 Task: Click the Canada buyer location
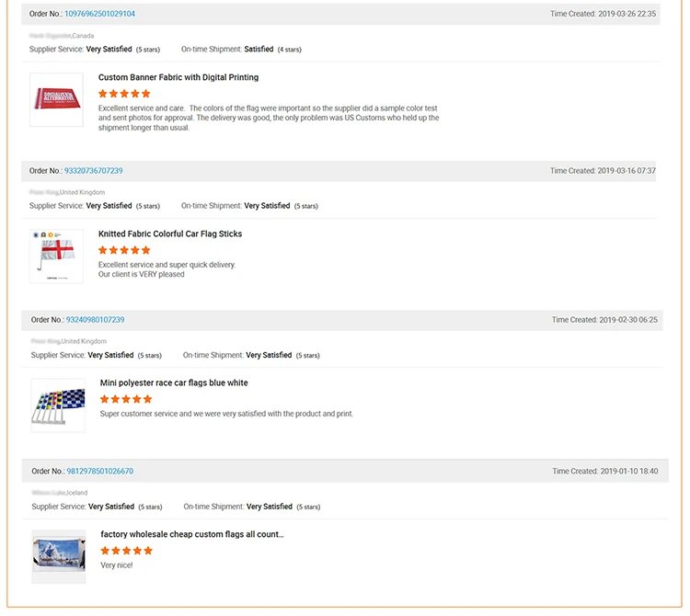[83, 36]
